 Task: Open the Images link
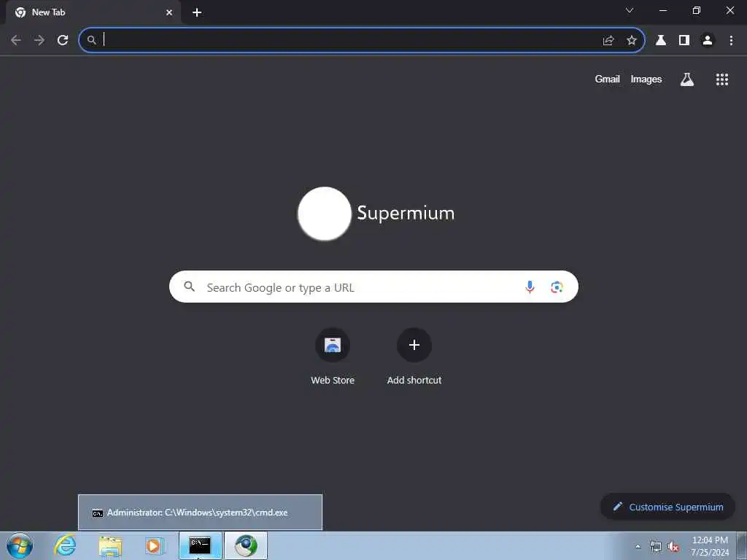(x=646, y=79)
